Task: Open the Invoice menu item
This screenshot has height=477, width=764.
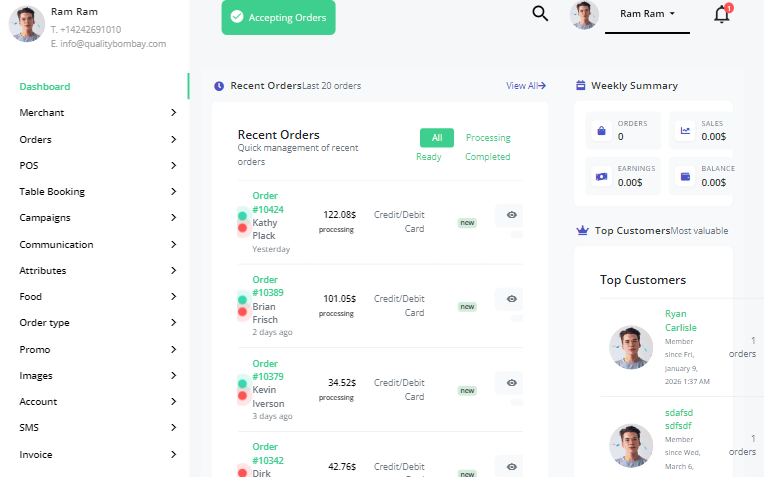Action: pyautogui.click(x=36, y=455)
